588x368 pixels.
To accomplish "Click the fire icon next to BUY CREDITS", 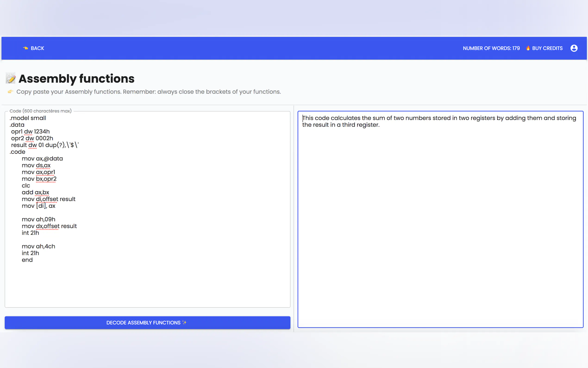I will click(x=528, y=48).
